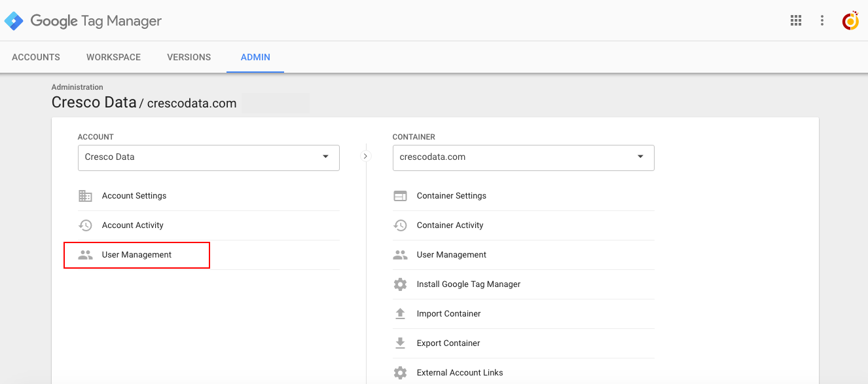868x384 pixels.
Task: Click the CONTAINER column header
Action: tap(414, 137)
